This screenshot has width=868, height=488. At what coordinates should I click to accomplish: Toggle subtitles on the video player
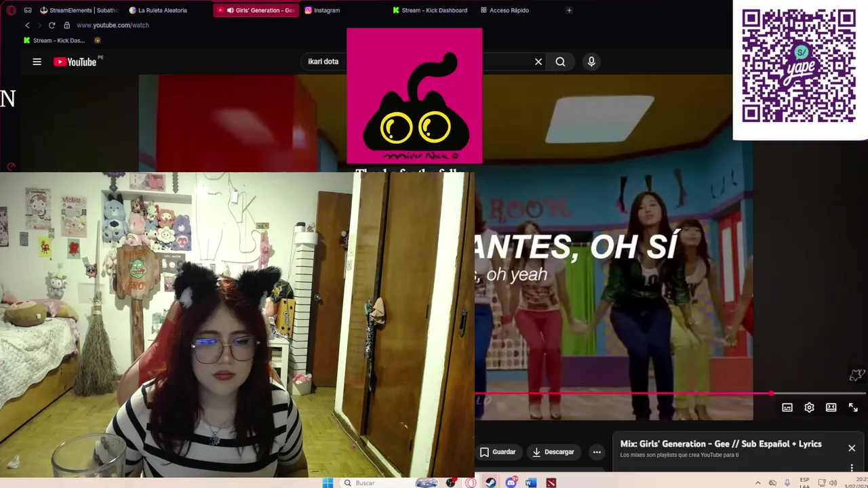pyautogui.click(x=787, y=407)
